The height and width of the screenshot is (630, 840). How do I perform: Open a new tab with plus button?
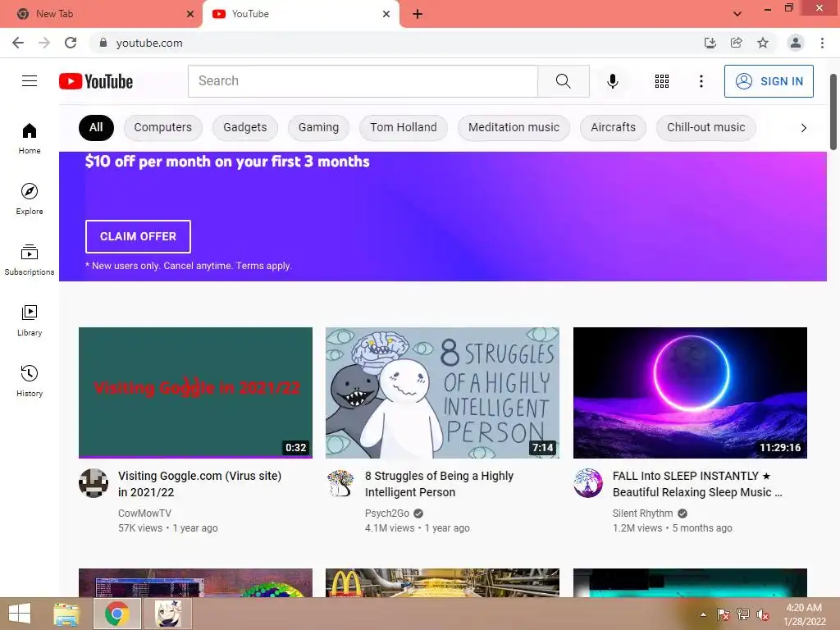(x=418, y=14)
